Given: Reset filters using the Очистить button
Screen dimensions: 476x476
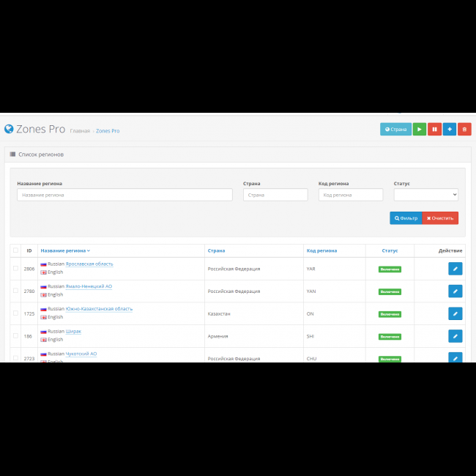Looking at the screenshot, I should point(440,218).
